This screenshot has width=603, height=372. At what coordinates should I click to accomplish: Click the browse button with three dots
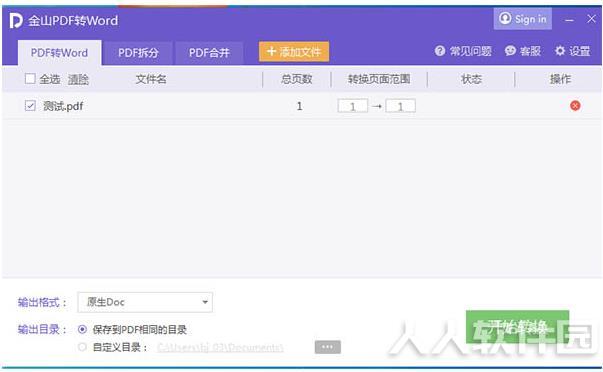(328, 347)
